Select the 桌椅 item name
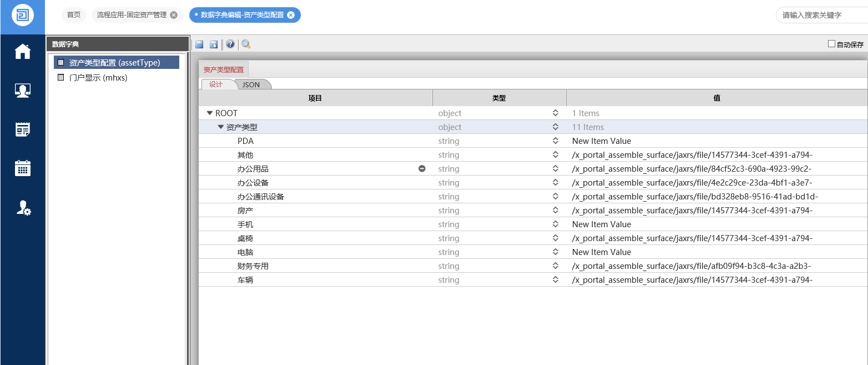This screenshot has height=365, width=868. [245, 238]
